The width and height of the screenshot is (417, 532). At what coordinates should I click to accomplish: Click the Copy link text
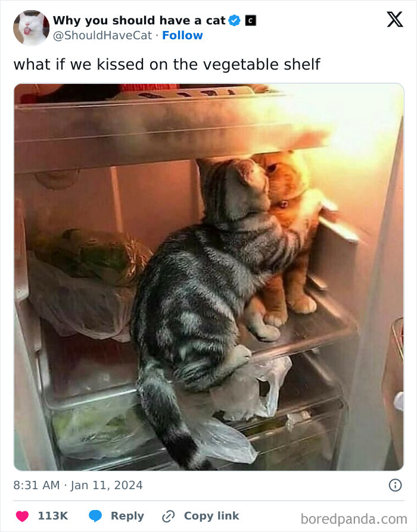(x=211, y=516)
